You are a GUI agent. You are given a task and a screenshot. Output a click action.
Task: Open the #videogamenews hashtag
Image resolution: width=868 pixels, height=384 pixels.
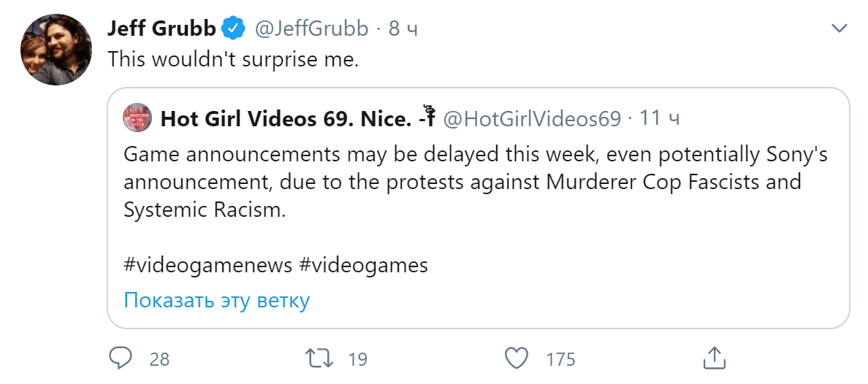(208, 264)
